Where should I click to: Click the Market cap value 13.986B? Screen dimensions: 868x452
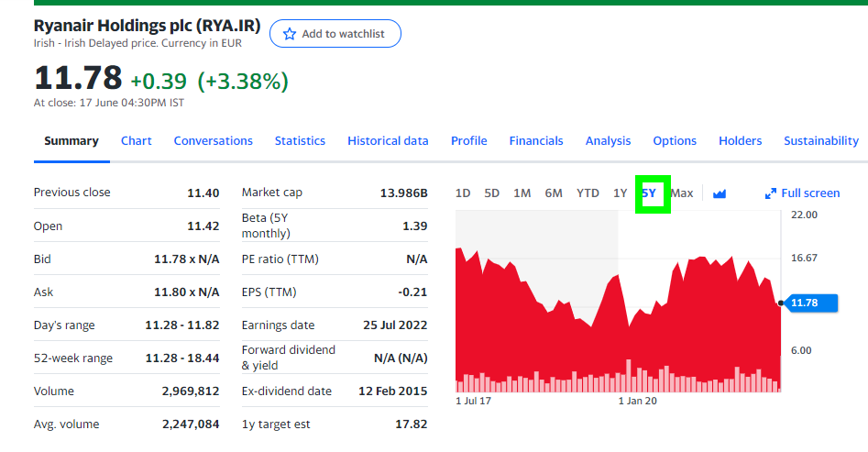403,193
